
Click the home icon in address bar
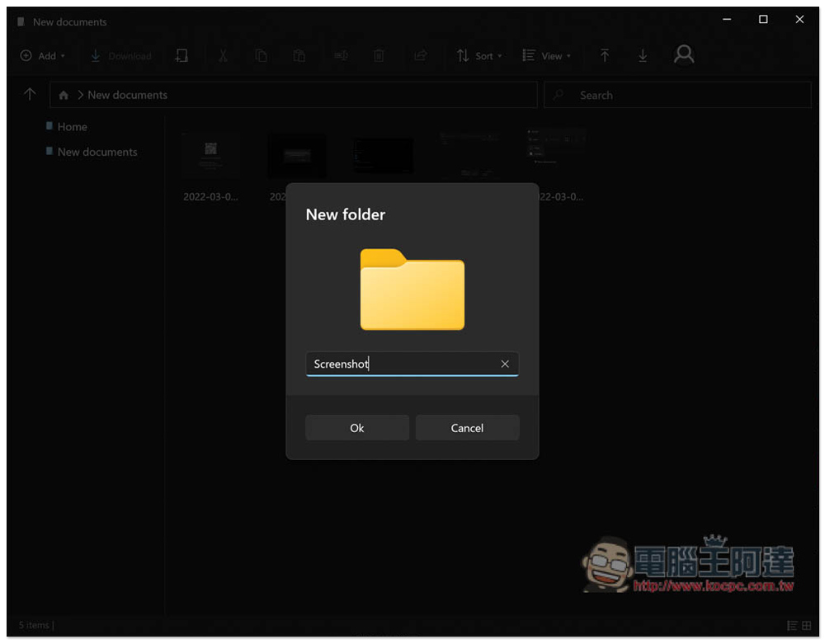pyautogui.click(x=64, y=95)
